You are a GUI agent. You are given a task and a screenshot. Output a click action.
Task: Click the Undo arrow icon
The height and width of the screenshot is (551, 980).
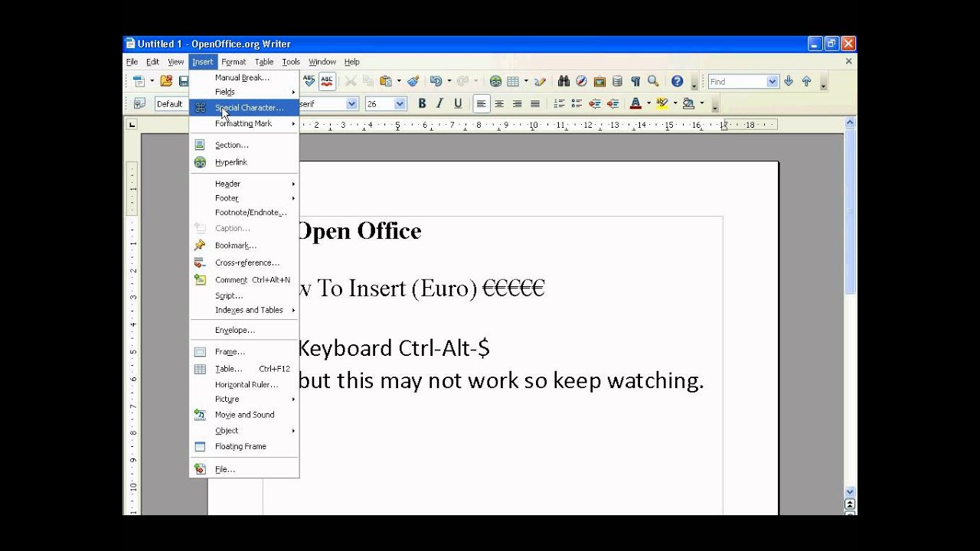(x=436, y=81)
